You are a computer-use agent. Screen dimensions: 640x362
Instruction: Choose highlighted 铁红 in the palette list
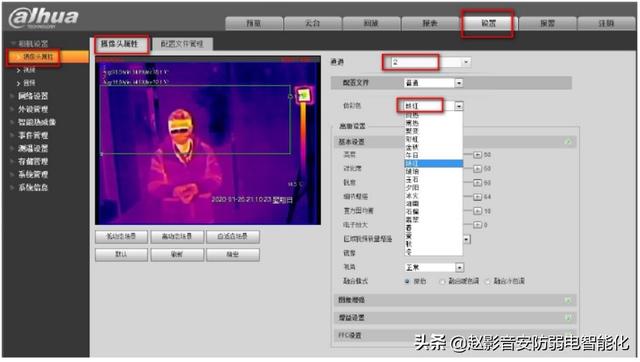433,164
